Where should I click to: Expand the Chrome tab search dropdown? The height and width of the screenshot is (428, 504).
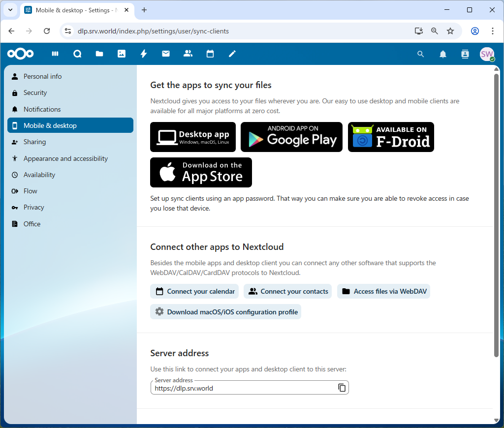(x=10, y=10)
